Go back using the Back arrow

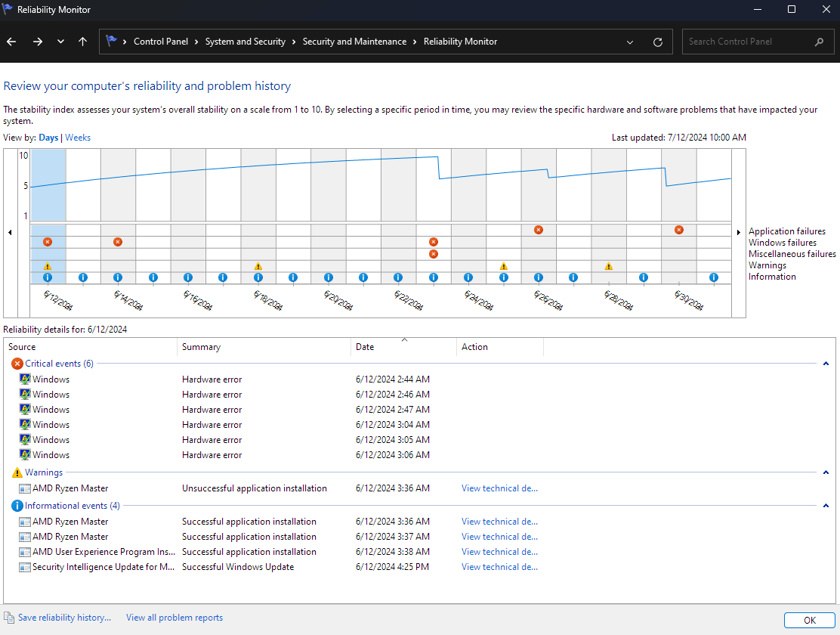tap(11, 42)
